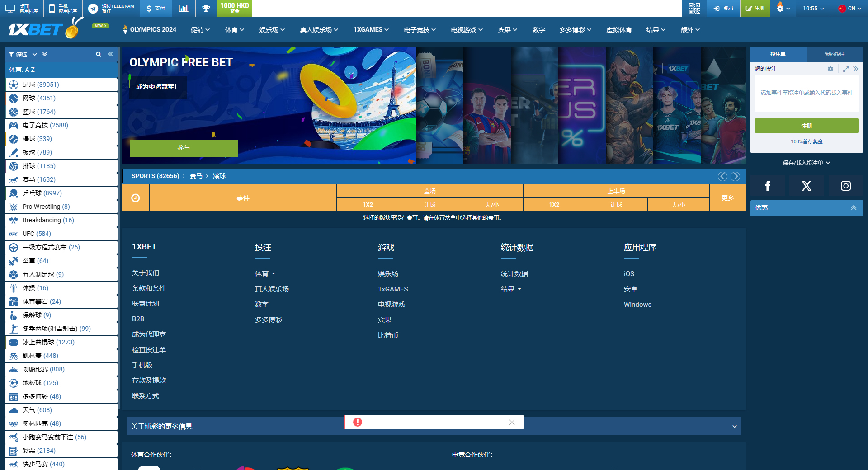Close the red alert notification popup

pyautogui.click(x=512, y=422)
